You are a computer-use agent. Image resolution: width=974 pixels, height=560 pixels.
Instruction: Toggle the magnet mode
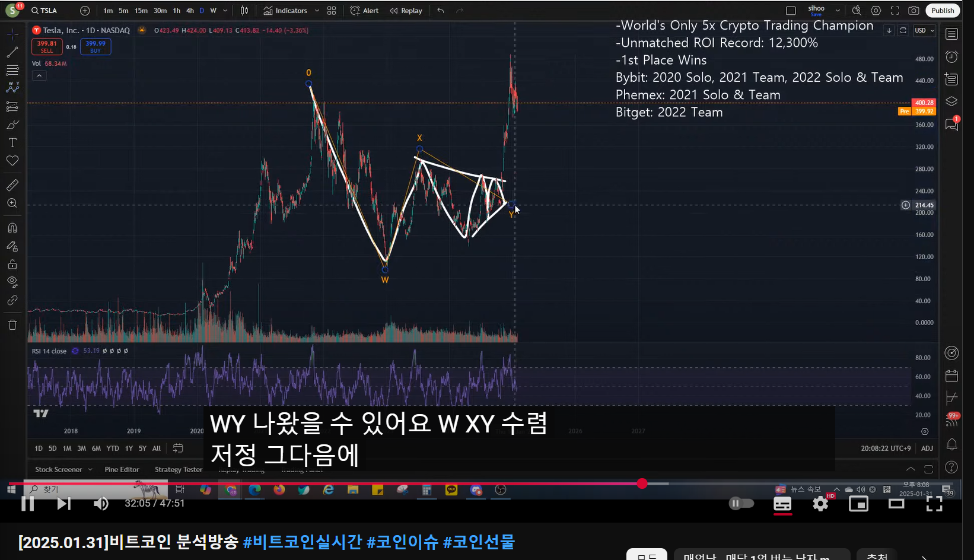click(12, 228)
